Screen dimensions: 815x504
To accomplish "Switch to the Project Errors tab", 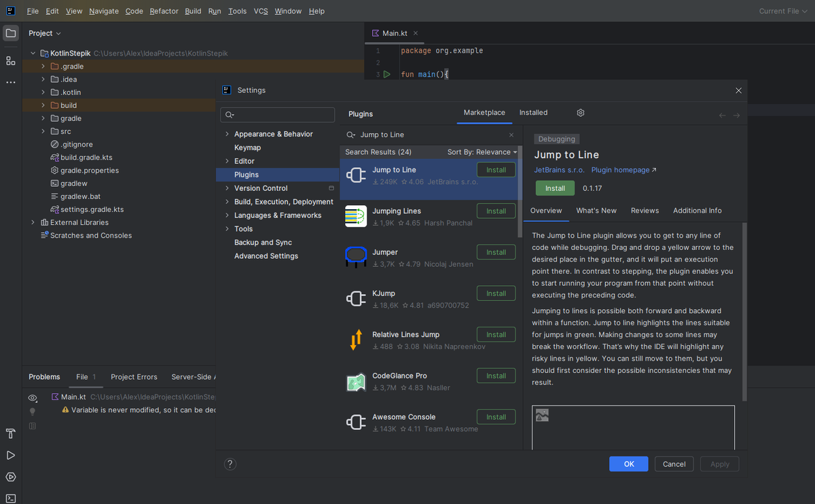I will point(134,377).
